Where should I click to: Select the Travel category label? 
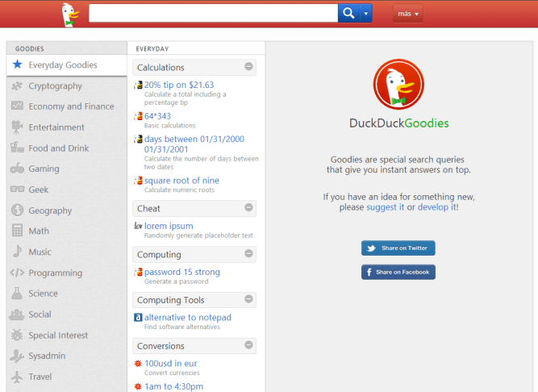40,377
